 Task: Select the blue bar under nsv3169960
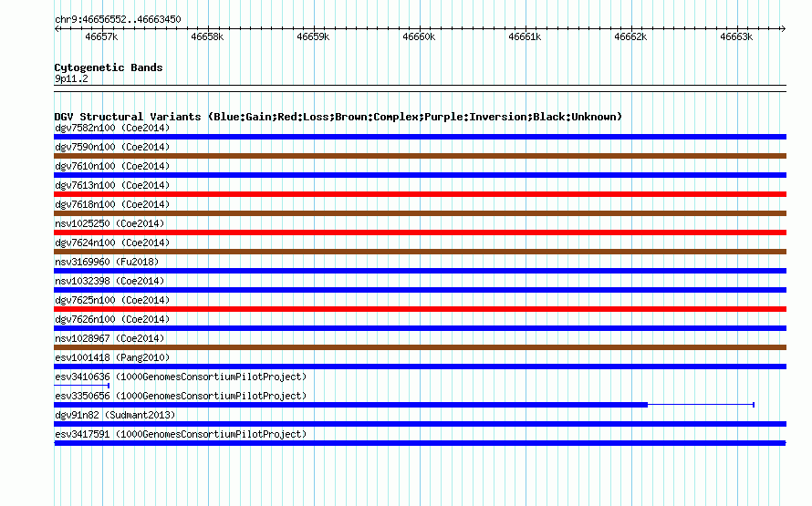tap(420, 271)
